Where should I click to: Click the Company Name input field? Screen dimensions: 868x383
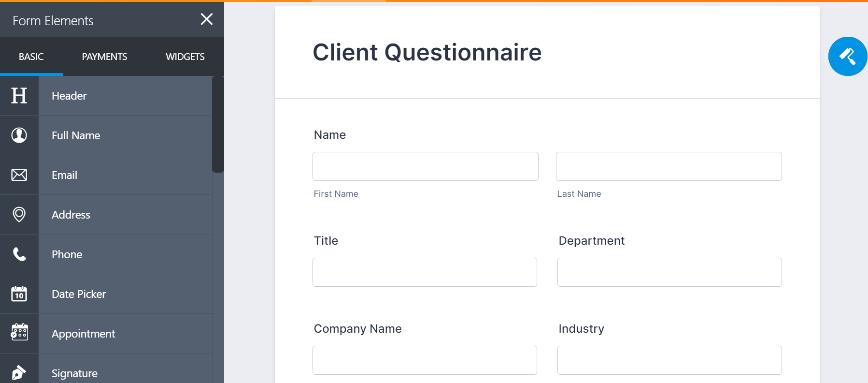point(425,360)
